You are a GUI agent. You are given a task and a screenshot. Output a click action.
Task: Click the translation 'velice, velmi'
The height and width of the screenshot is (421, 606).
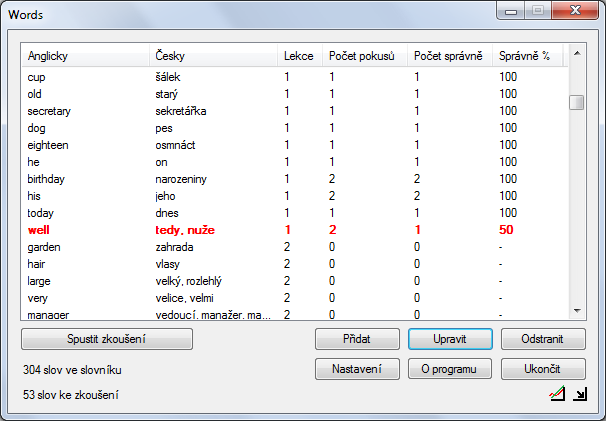coord(184,298)
